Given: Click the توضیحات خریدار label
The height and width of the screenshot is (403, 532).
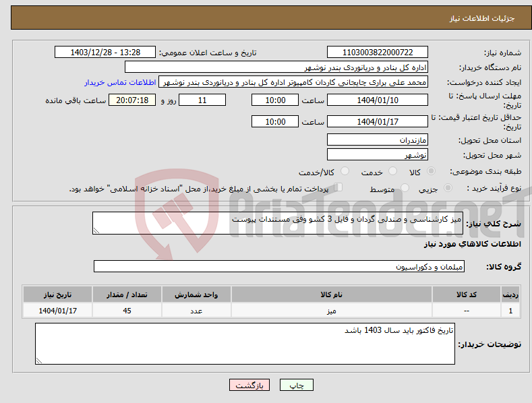Looking at the screenshot, I should point(490,344).
